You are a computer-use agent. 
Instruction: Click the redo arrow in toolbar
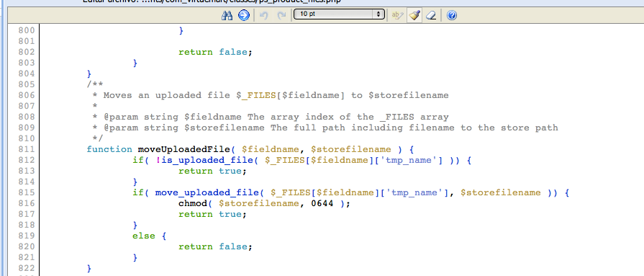[281, 16]
